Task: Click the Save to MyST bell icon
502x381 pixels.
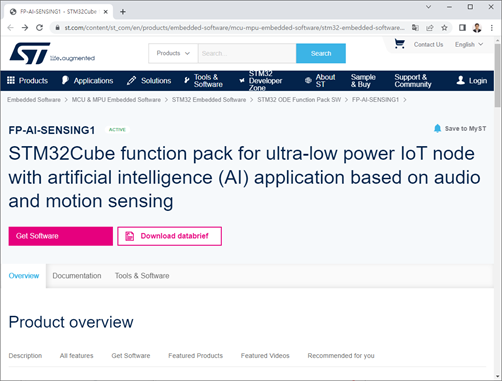Action: pos(437,128)
